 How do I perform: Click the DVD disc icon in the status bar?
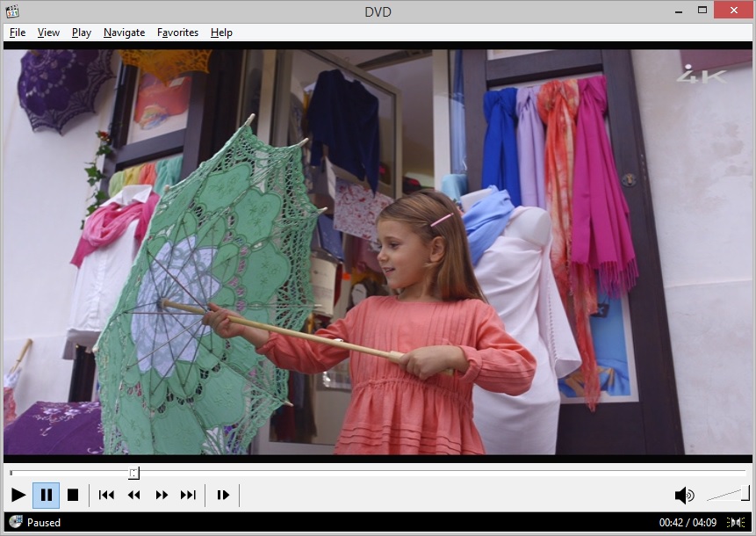click(16, 522)
